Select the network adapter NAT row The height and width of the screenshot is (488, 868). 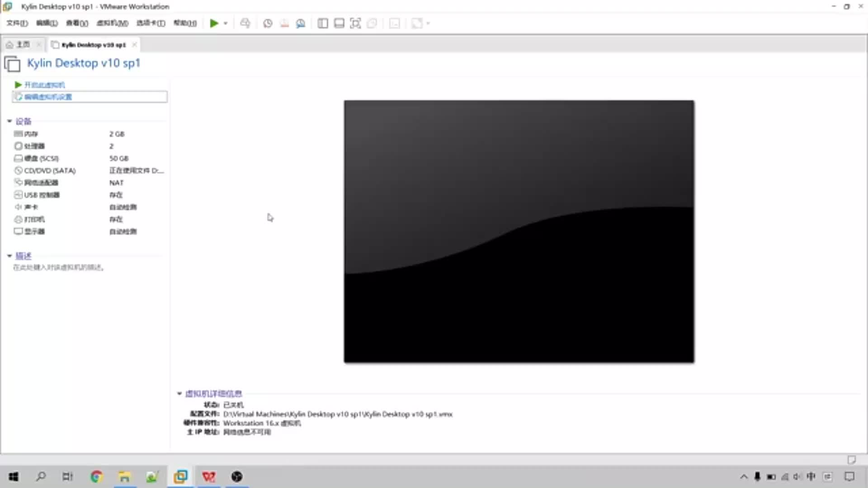pos(90,183)
